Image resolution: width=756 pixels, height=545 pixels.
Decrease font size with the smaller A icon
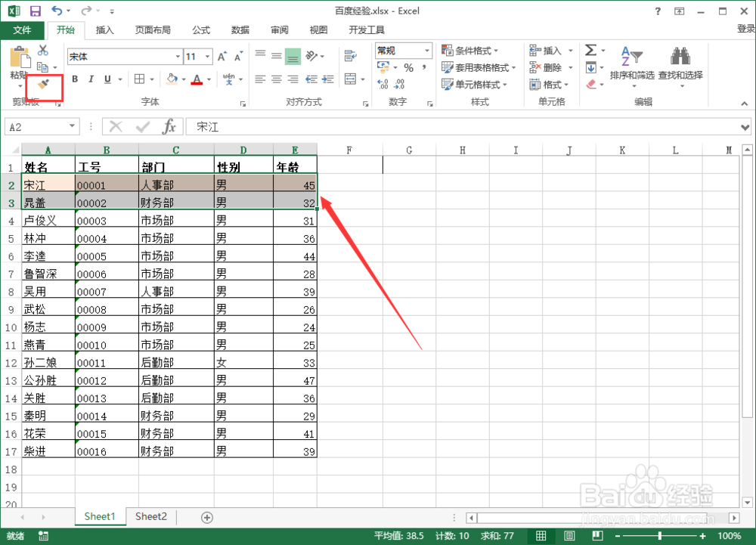tap(238, 57)
